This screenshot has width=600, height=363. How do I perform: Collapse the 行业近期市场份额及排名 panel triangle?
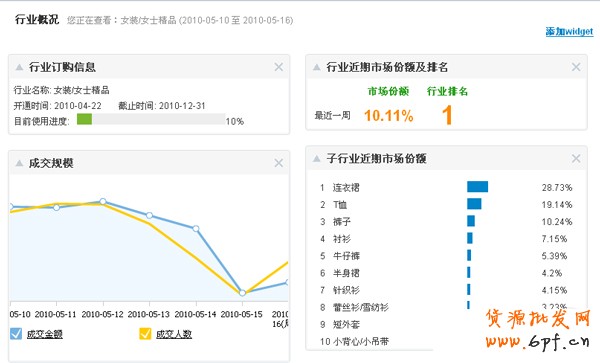(x=316, y=67)
